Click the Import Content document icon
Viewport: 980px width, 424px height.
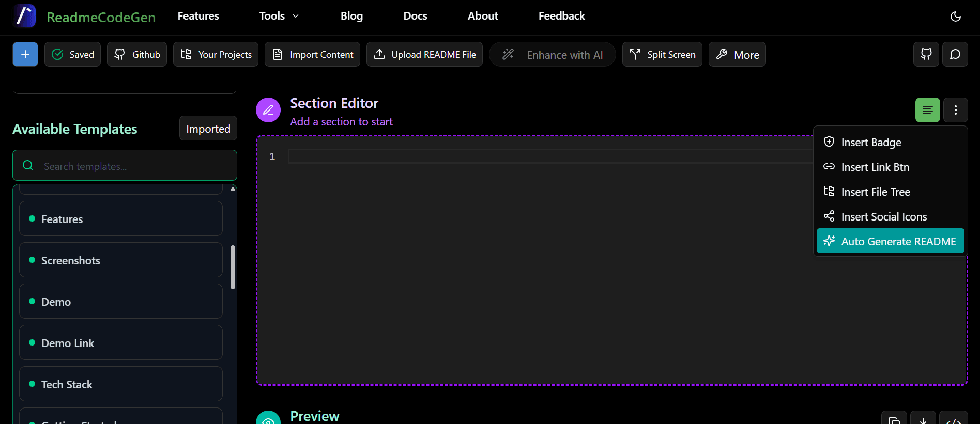tap(278, 54)
